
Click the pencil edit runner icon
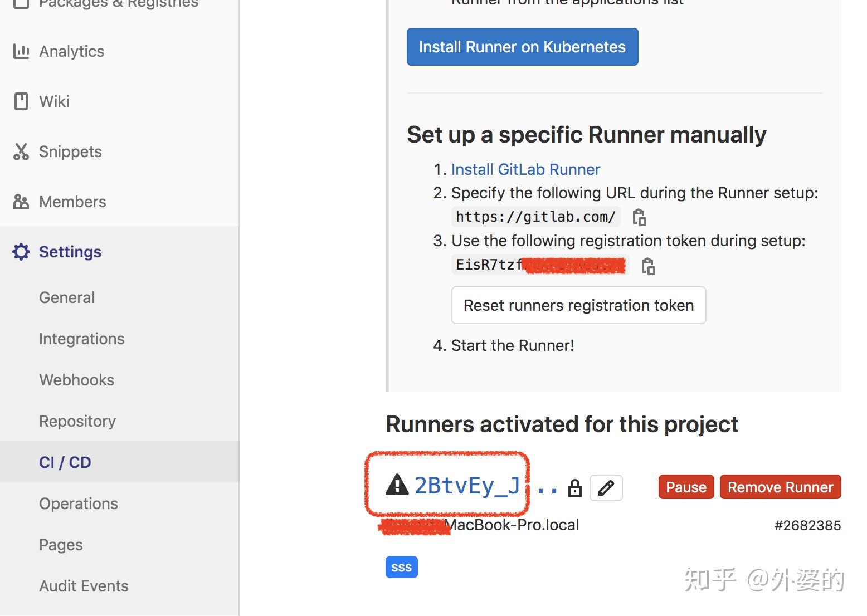click(606, 488)
